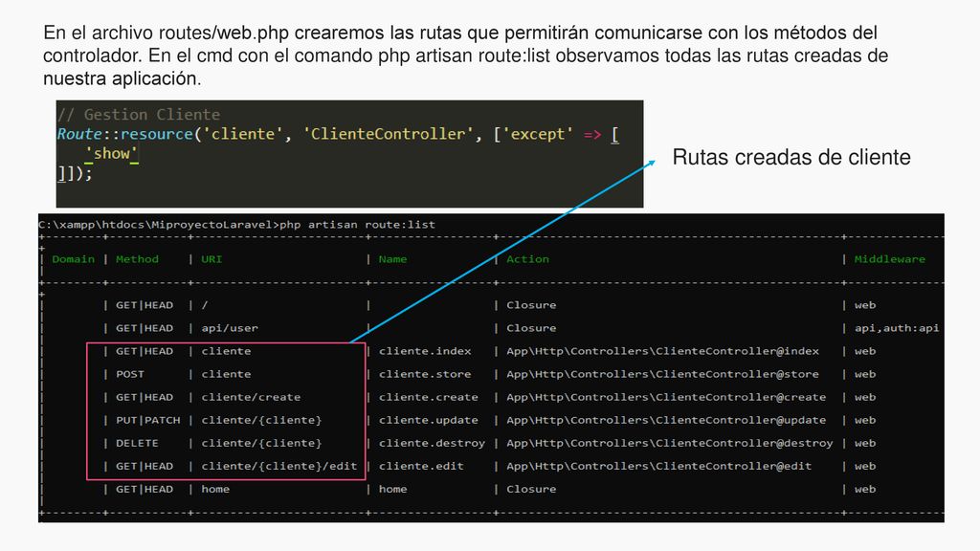Click the 'ClienteController@destroy' action cell
Screen dimensions: 980x551
click(669, 443)
